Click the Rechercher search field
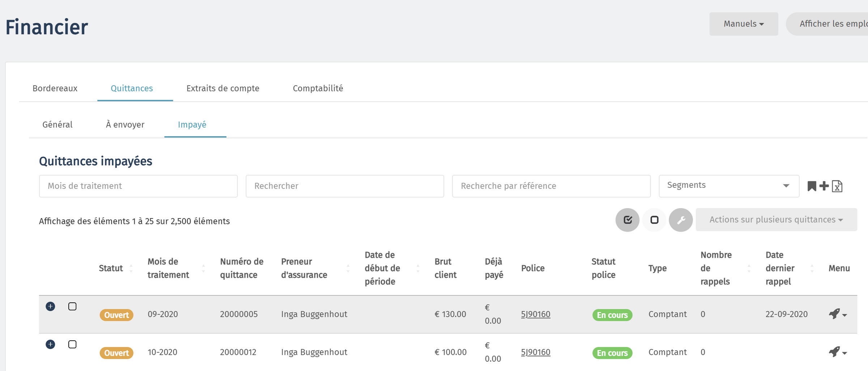 click(345, 186)
